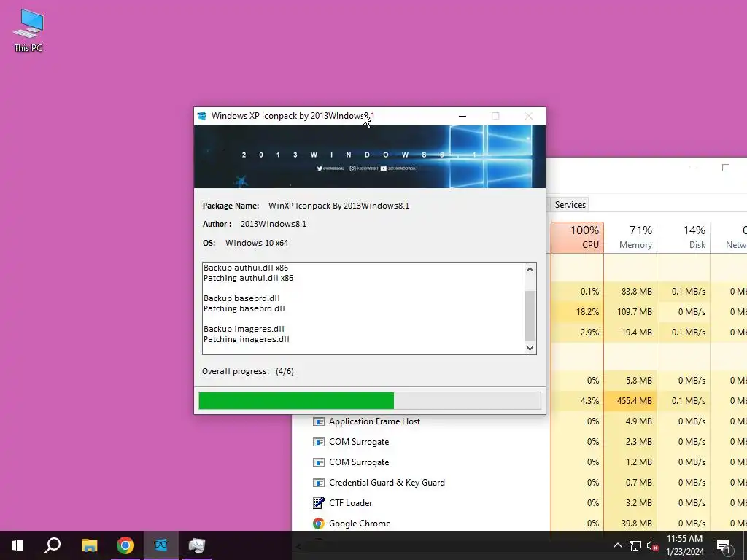Click the 'Overall progress: (4/6)' label
747x560 pixels.
tap(248, 371)
